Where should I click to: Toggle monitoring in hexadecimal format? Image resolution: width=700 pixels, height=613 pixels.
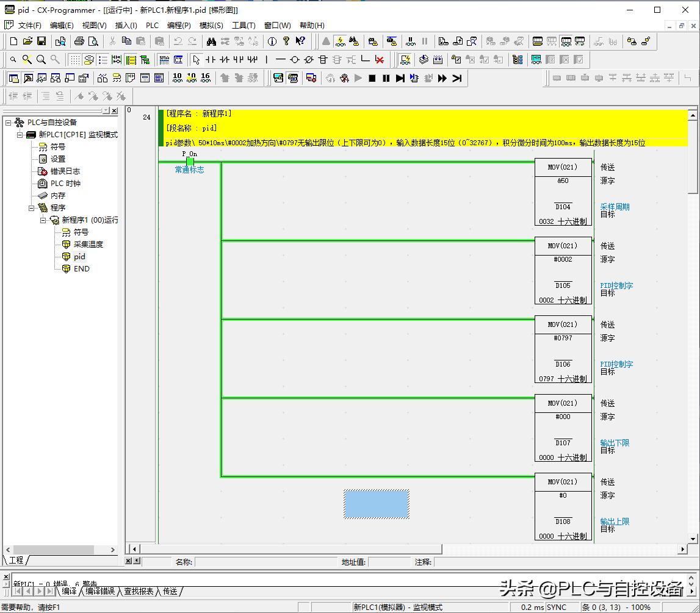tap(205, 78)
